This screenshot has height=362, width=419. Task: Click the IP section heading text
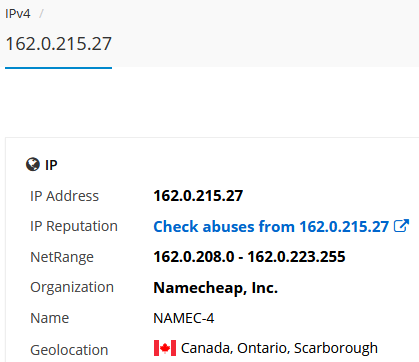(x=51, y=165)
